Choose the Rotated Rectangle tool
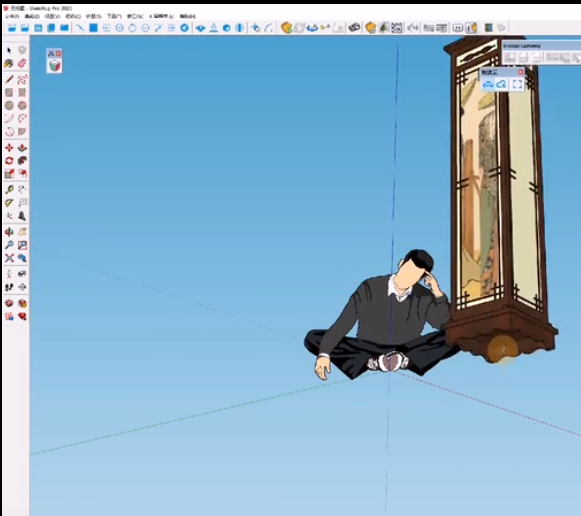581x516 pixels. pyautogui.click(x=22, y=92)
